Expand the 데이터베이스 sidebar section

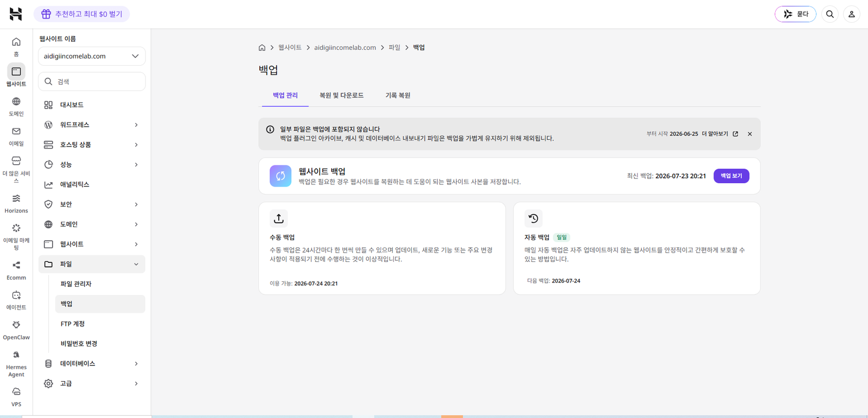coord(92,364)
